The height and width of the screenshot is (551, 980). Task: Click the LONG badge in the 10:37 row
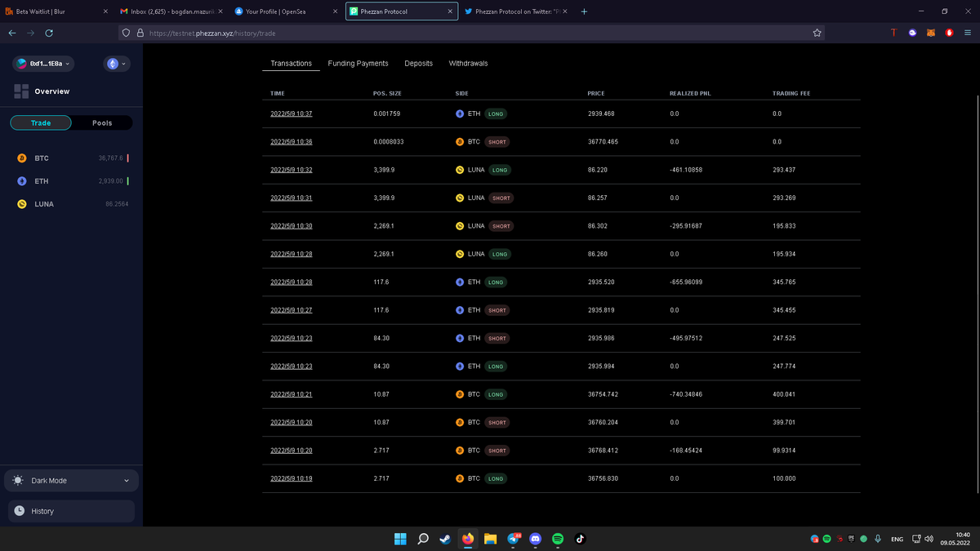(496, 113)
